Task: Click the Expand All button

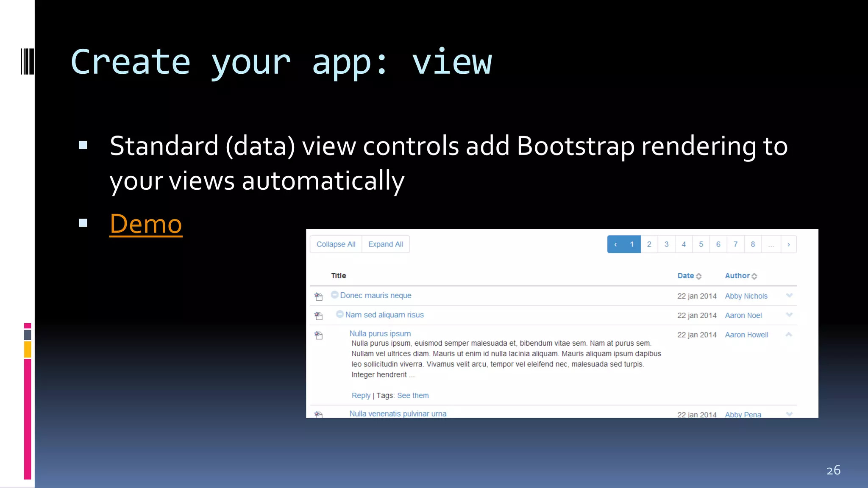Action: (x=386, y=244)
